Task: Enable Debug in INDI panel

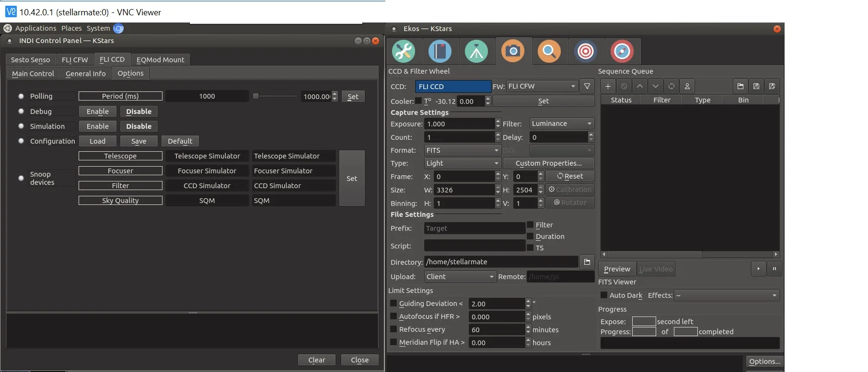Action: (97, 111)
